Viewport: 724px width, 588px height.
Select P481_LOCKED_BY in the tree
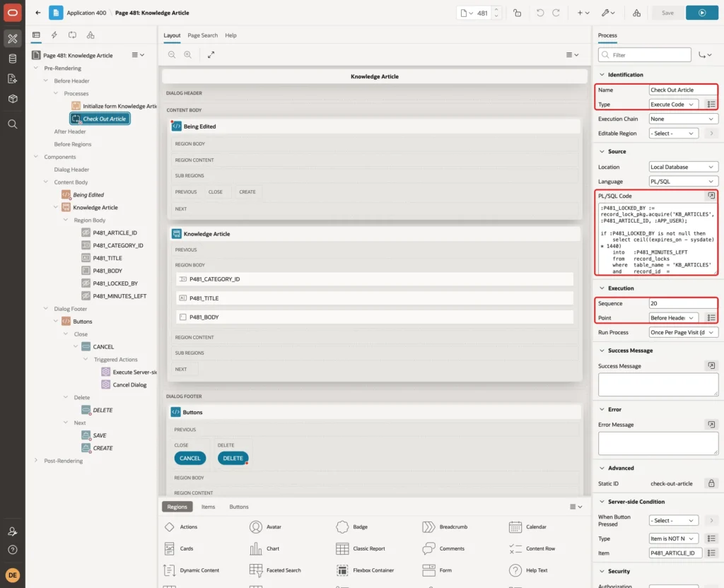pyautogui.click(x=115, y=283)
